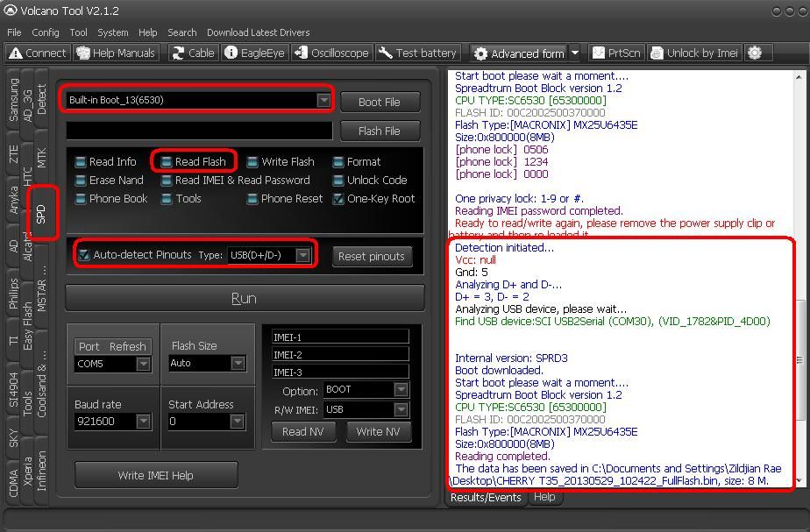
Task: Expand the pinout Type USB(D+/D-) dropdown
Action: (x=302, y=256)
